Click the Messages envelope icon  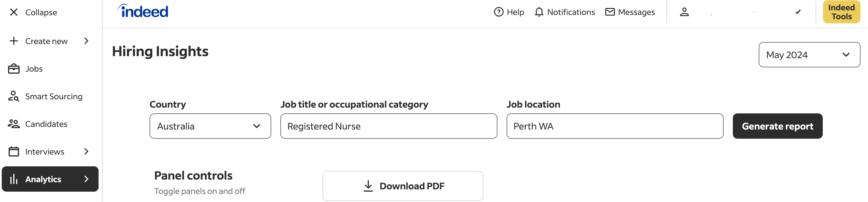[x=610, y=12]
